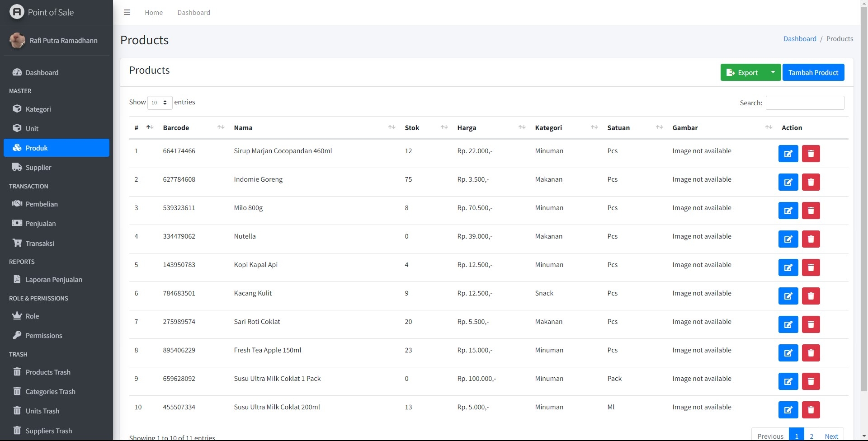Viewport: 868px width, 441px height.
Task: Open the Export dropdown arrow
Action: (x=773, y=72)
